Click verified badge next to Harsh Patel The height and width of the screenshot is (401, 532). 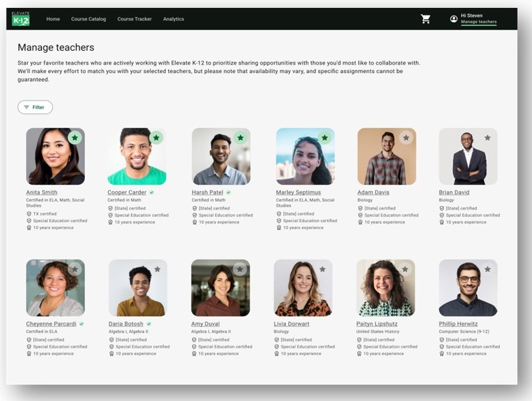point(228,192)
